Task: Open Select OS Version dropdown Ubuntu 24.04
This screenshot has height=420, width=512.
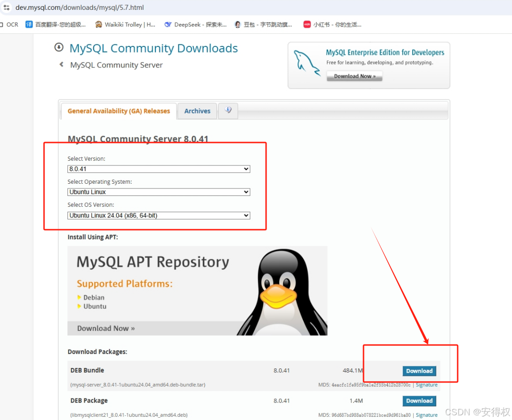Action: pos(159,216)
